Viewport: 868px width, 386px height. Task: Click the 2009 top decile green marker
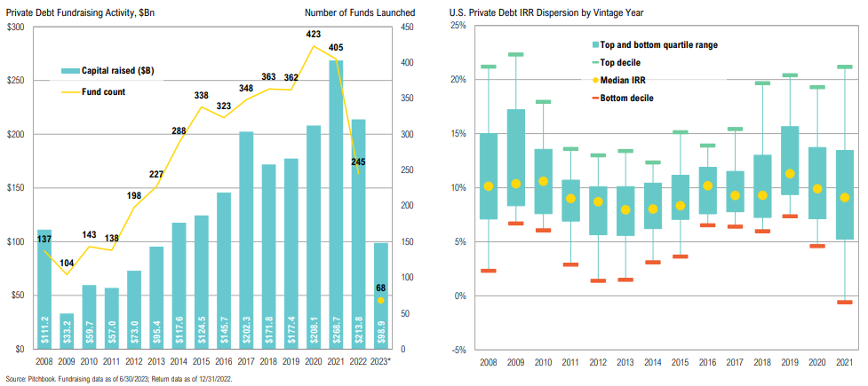coord(515,54)
